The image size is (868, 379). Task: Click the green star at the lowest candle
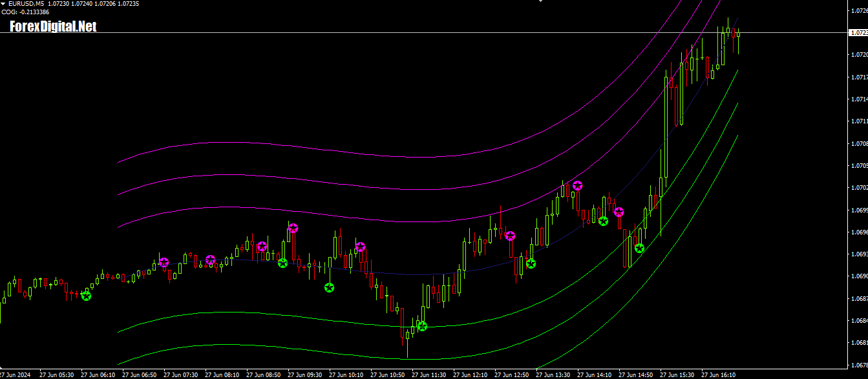pos(422,326)
